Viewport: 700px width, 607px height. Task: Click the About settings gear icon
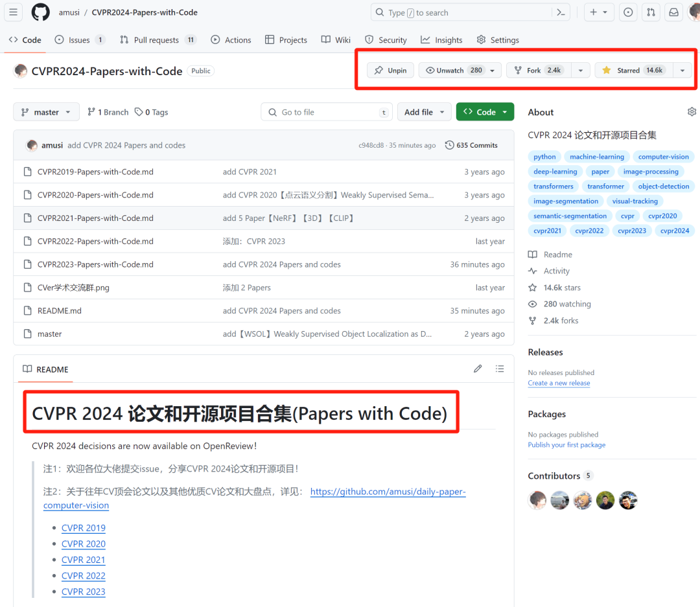(x=692, y=111)
